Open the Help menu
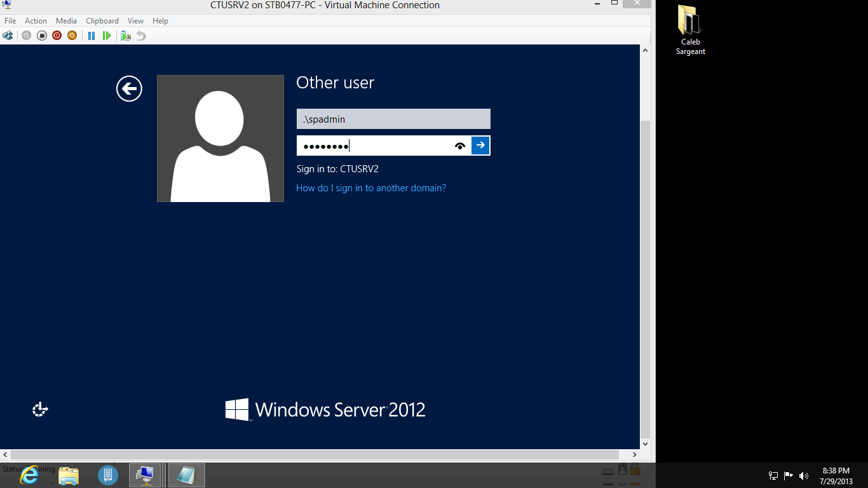 [x=160, y=21]
